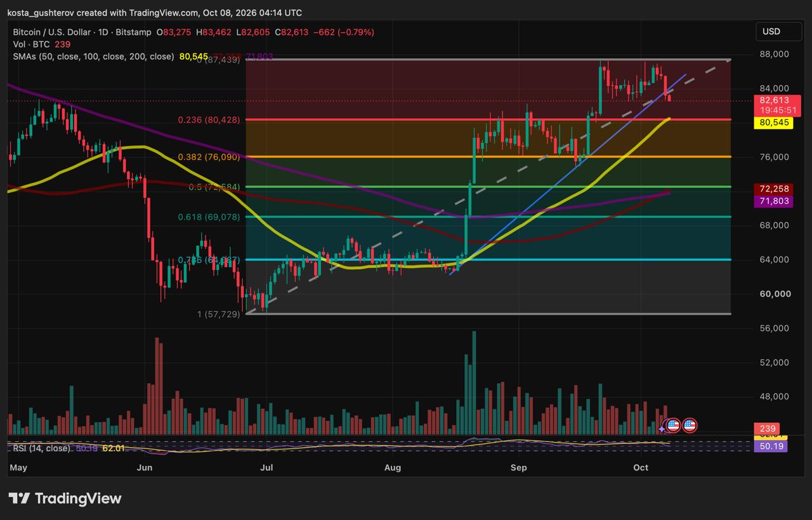Click the Aug label on the time axis
The width and height of the screenshot is (812, 520).
[393, 468]
